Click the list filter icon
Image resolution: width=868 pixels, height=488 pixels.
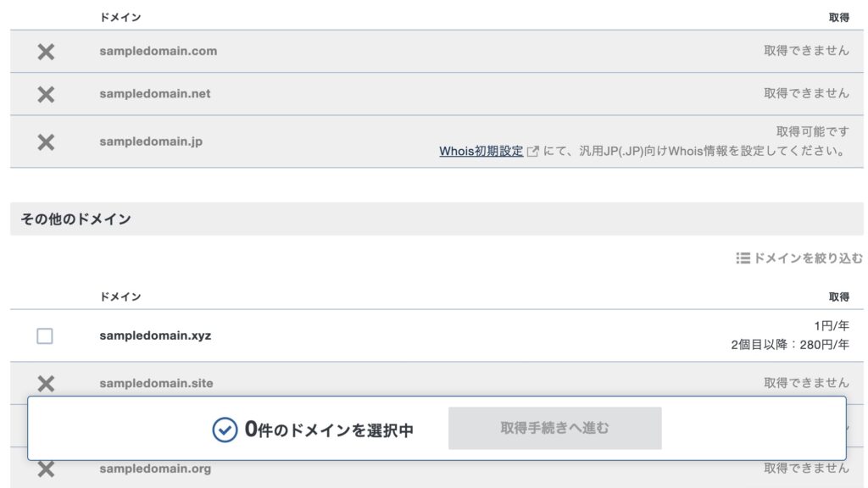coord(743,258)
